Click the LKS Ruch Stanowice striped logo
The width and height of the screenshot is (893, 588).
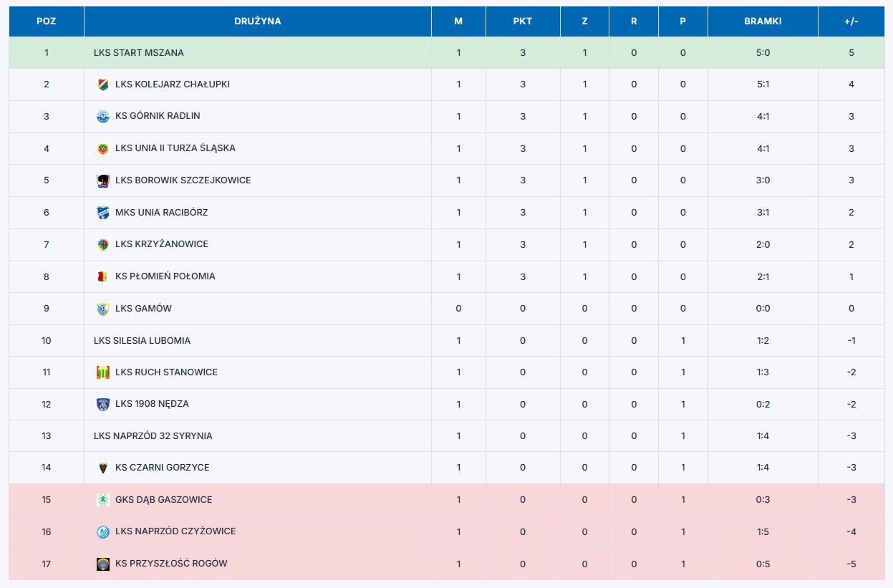[103, 372]
